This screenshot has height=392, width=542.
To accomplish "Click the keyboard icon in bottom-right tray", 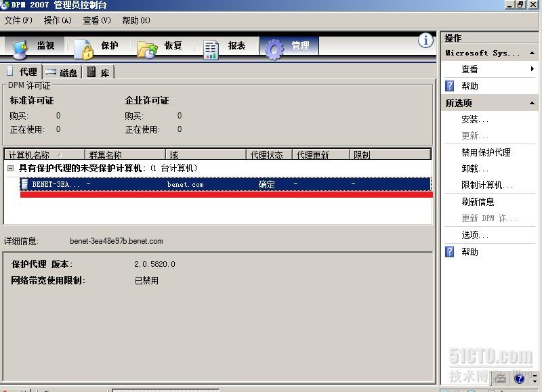I will pyautogui.click(x=500, y=378).
